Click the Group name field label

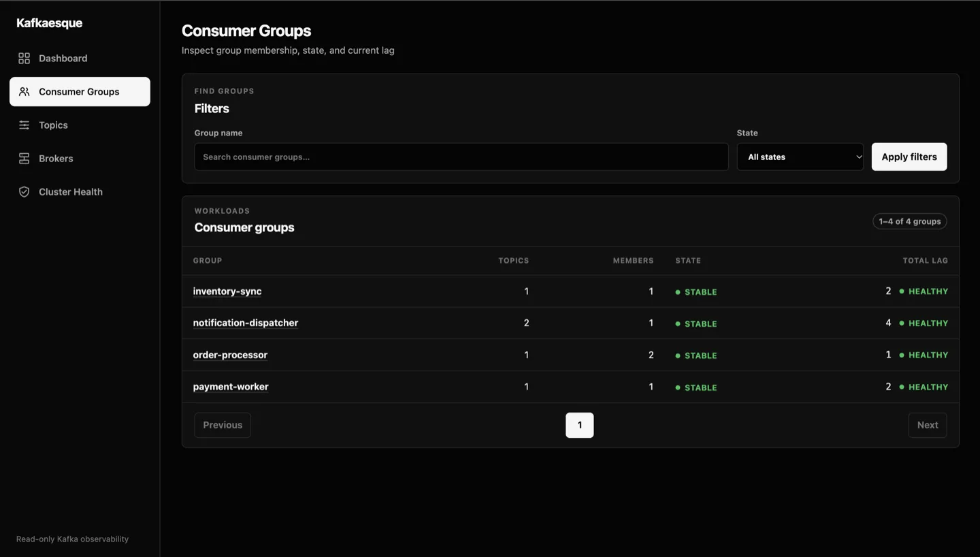click(x=218, y=133)
